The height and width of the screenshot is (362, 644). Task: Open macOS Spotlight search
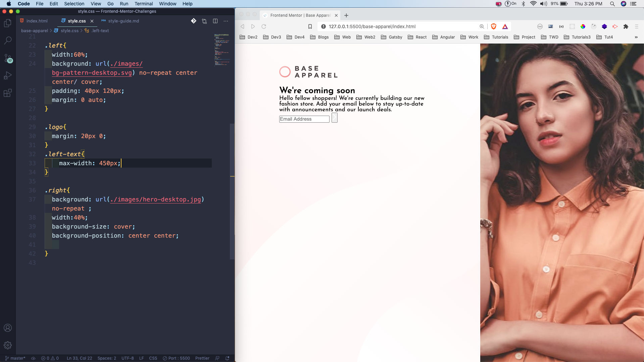click(612, 4)
